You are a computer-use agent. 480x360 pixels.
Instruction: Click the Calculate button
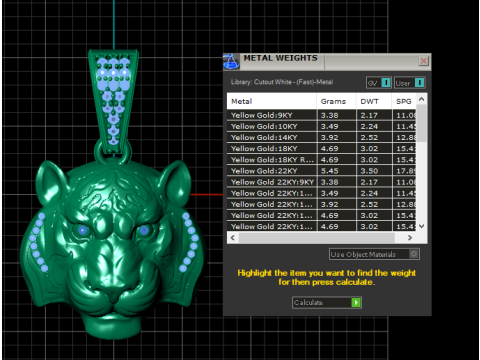tap(327, 302)
